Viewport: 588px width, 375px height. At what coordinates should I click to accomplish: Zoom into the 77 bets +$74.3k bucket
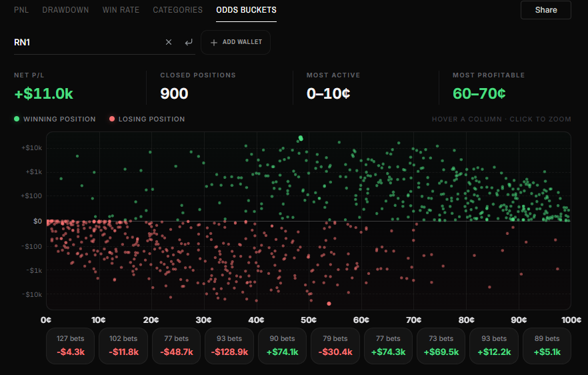pyautogui.click(x=388, y=346)
